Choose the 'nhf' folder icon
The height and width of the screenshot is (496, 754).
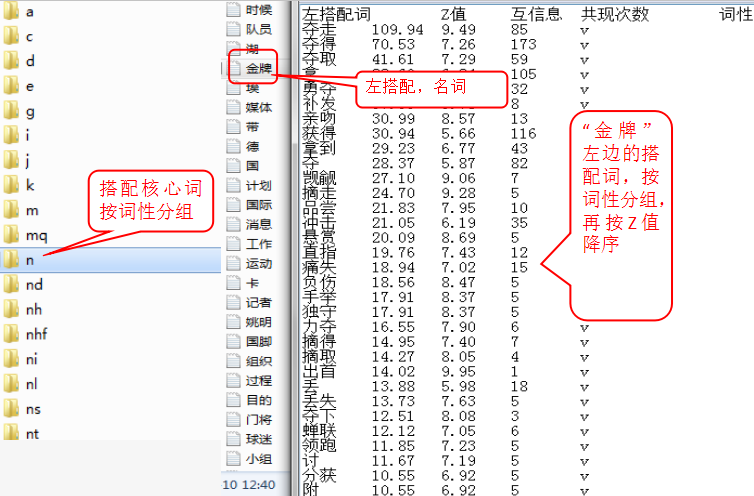11,334
